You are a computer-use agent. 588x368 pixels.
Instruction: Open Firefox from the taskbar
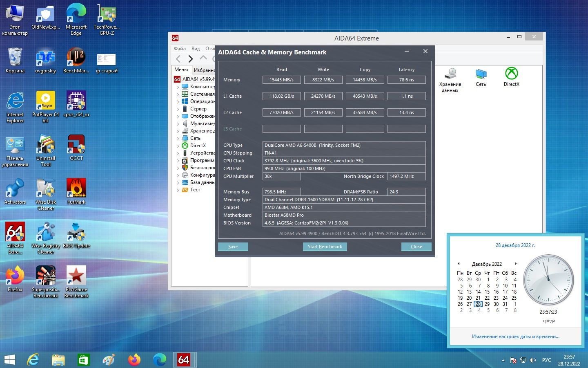click(x=134, y=360)
